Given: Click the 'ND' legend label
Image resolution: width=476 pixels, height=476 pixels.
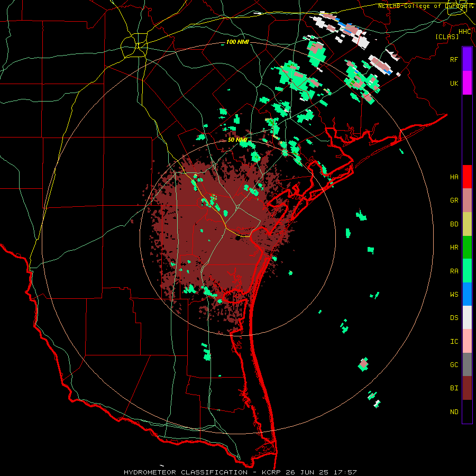Looking at the screenshot, I should click(454, 412).
